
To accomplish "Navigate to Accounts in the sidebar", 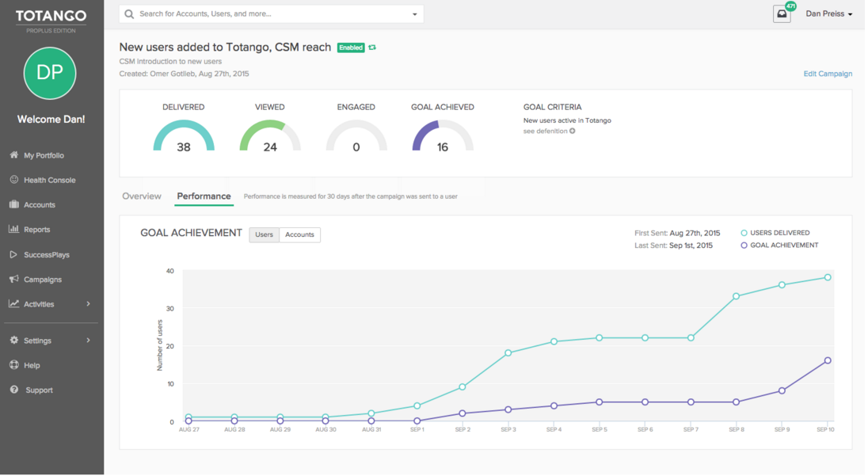I will click(40, 205).
